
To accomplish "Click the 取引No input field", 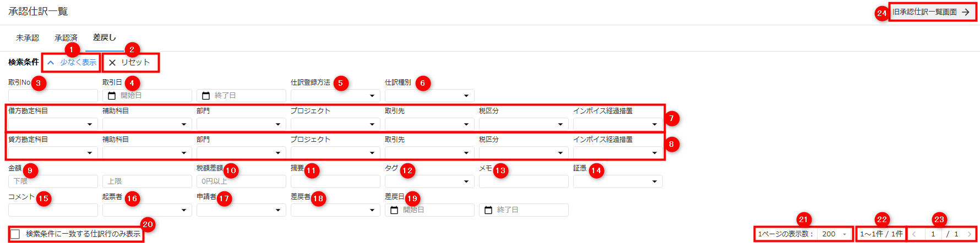I will [53, 96].
